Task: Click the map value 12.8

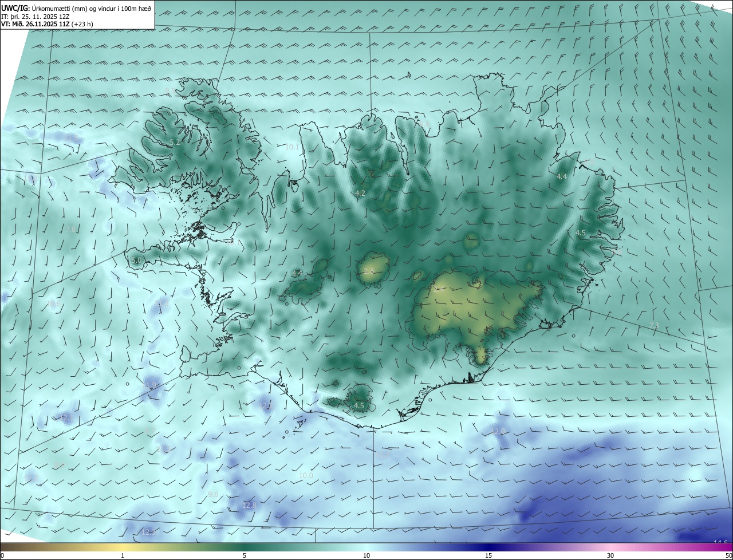Action: pyautogui.click(x=249, y=506)
